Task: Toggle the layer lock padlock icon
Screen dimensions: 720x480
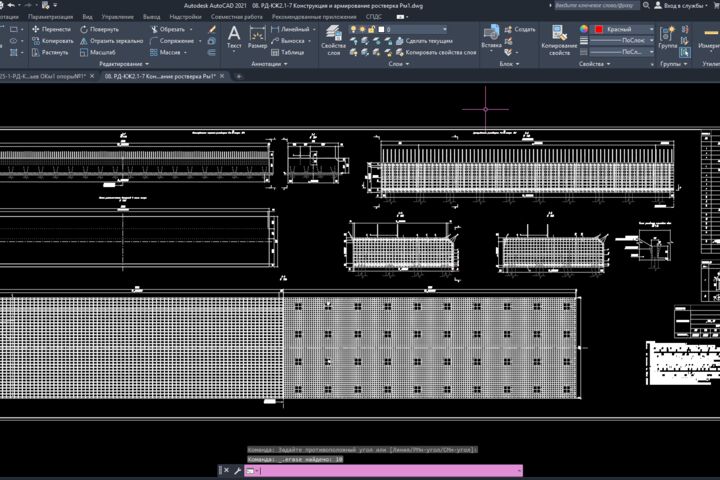Action: (x=371, y=29)
